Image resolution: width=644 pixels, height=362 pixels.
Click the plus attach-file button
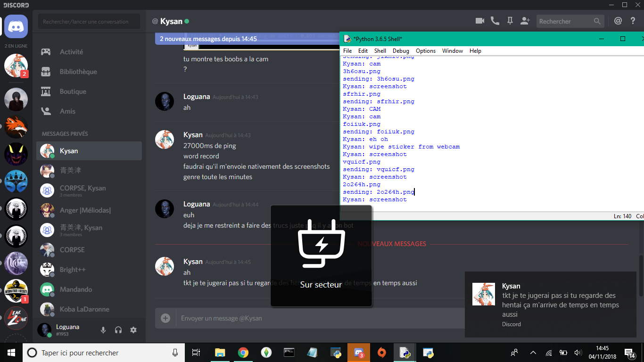click(165, 318)
